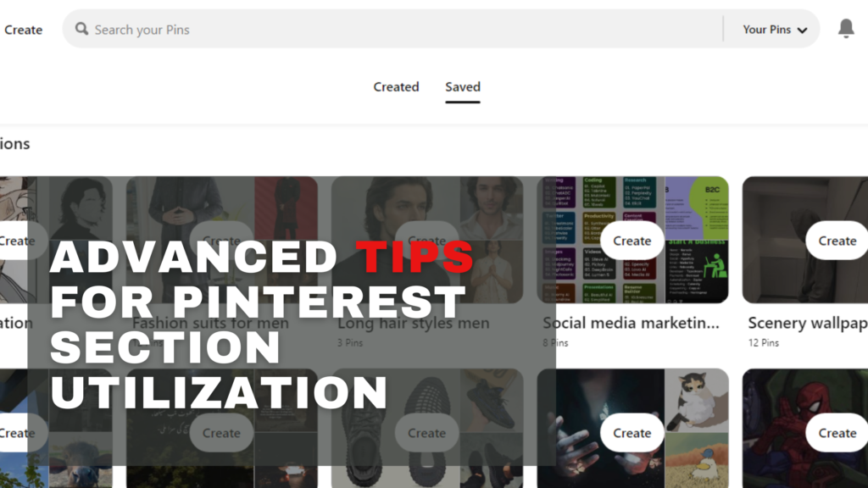Click the Create link at top left
The width and height of the screenshot is (868, 488).
tap(23, 30)
